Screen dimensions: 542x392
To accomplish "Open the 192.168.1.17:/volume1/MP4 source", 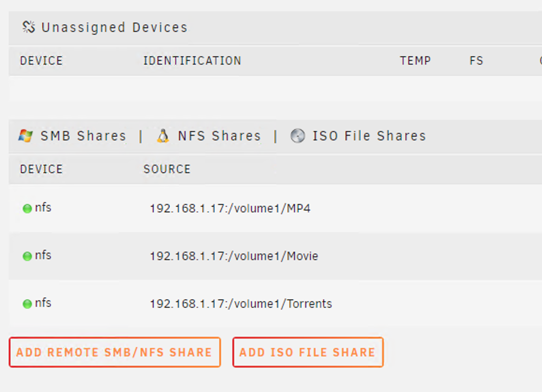I will tap(230, 209).
